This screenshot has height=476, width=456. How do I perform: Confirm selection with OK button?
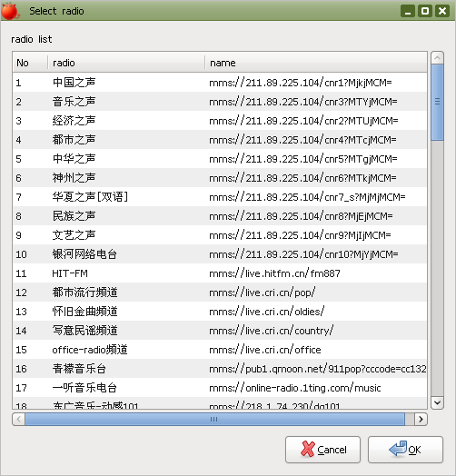[x=406, y=450]
